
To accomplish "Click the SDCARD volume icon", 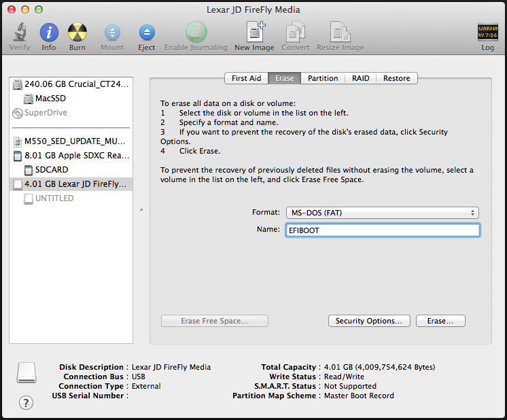I will pos(29,170).
